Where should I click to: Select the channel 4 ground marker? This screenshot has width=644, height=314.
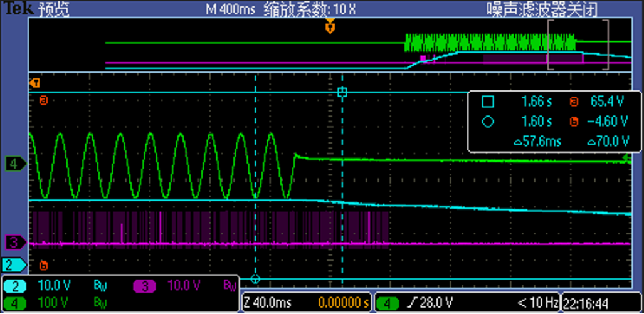15,164
